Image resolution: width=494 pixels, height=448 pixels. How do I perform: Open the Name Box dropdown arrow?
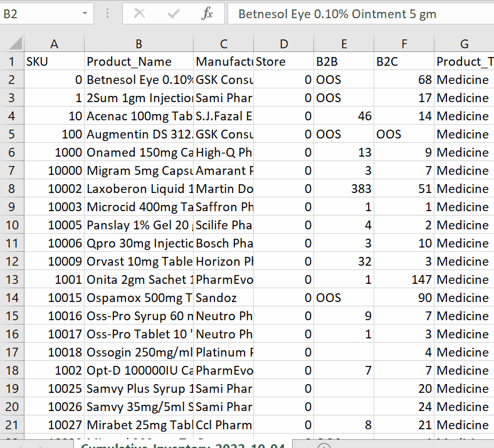[x=85, y=14]
